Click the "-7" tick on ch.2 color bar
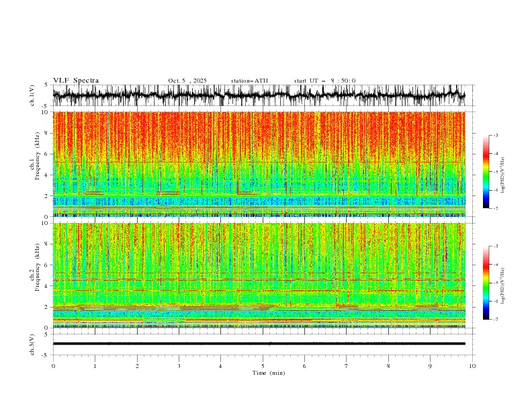Viewport: 532px width, 411px height. coord(495,320)
